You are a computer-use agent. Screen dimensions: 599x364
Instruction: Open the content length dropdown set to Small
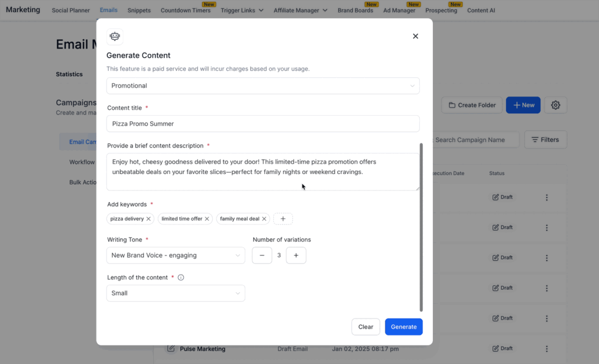point(175,293)
